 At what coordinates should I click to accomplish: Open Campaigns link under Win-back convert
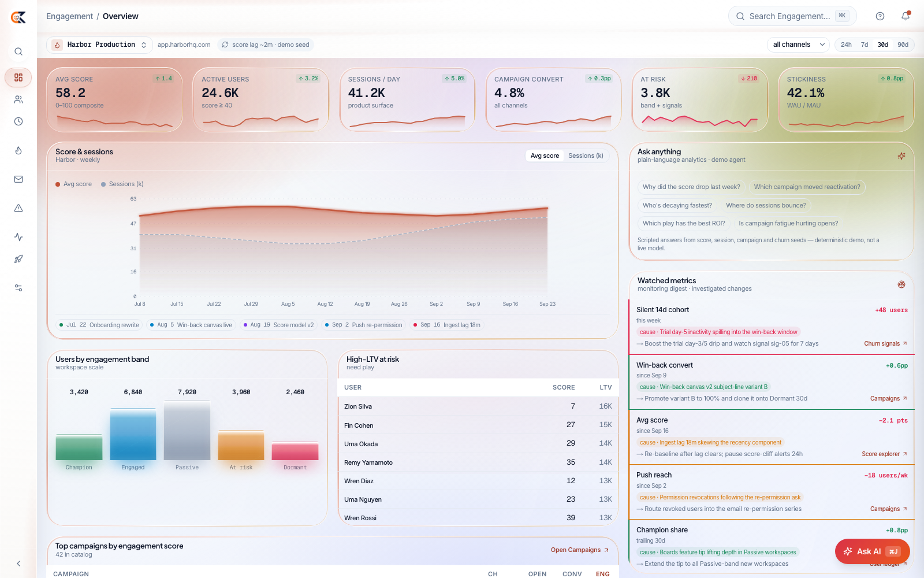[888, 398]
